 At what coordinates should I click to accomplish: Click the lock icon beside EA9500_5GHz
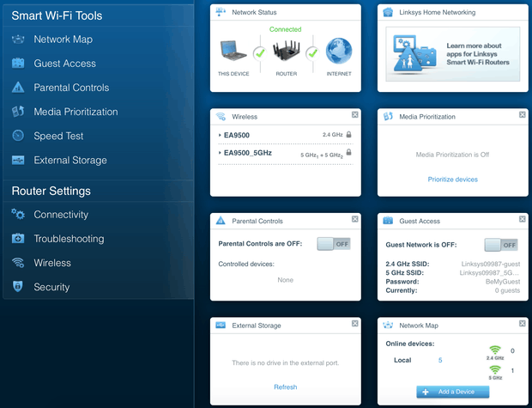(348, 152)
